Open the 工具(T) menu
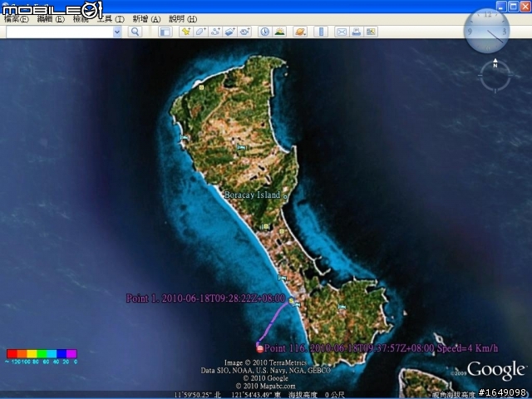The width and height of the screenshot is (532, 399). [x=111, y=19]
